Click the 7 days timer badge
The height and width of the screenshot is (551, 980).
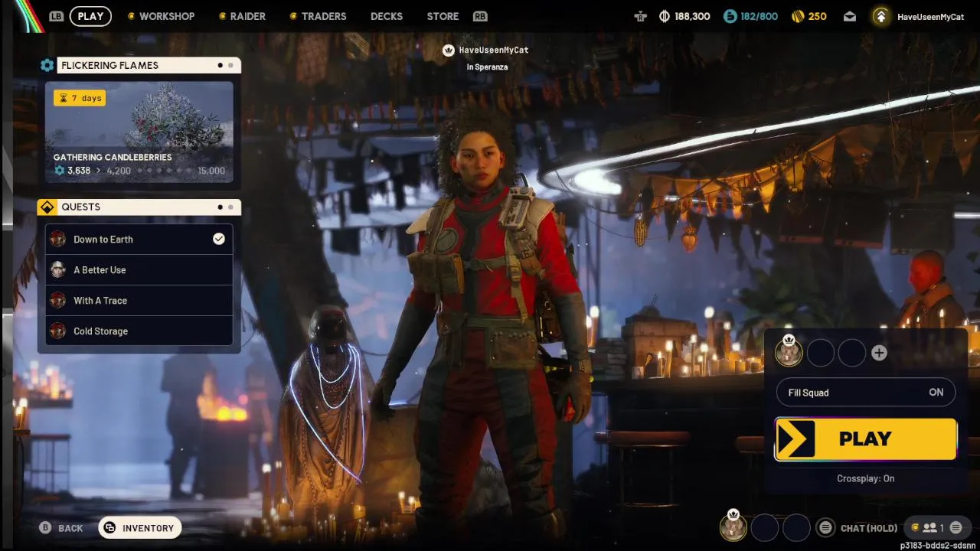click(x=80, y=98)
